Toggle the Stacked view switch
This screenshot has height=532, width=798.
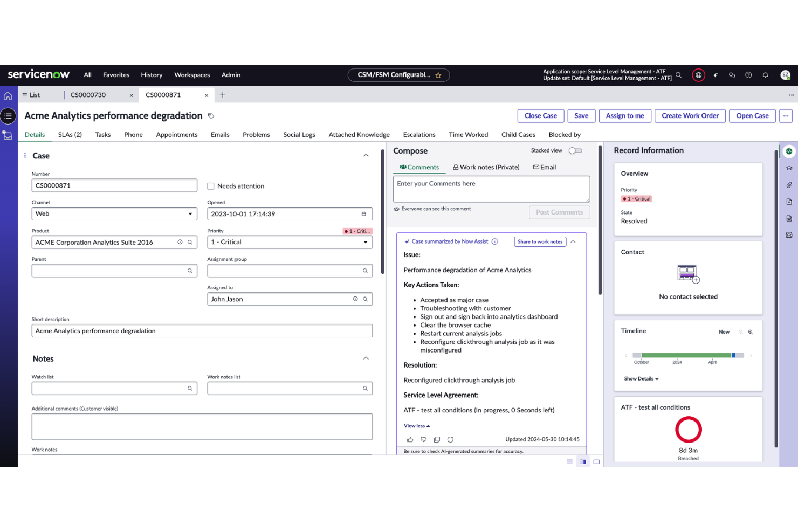(575, 150)
